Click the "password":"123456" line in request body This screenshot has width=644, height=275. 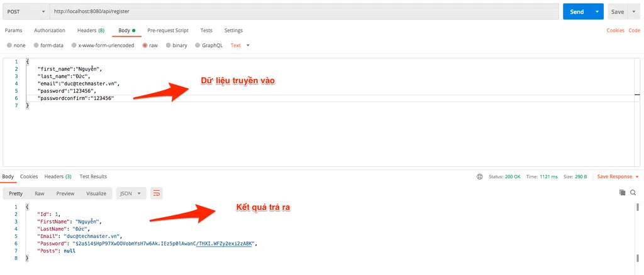[x=67, y=91]
